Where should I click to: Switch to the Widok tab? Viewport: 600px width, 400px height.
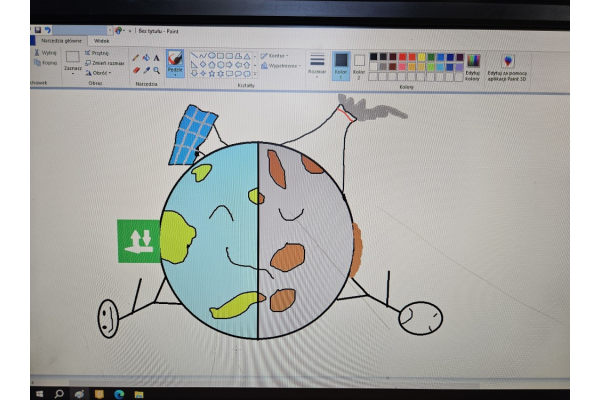click(101, 40)
